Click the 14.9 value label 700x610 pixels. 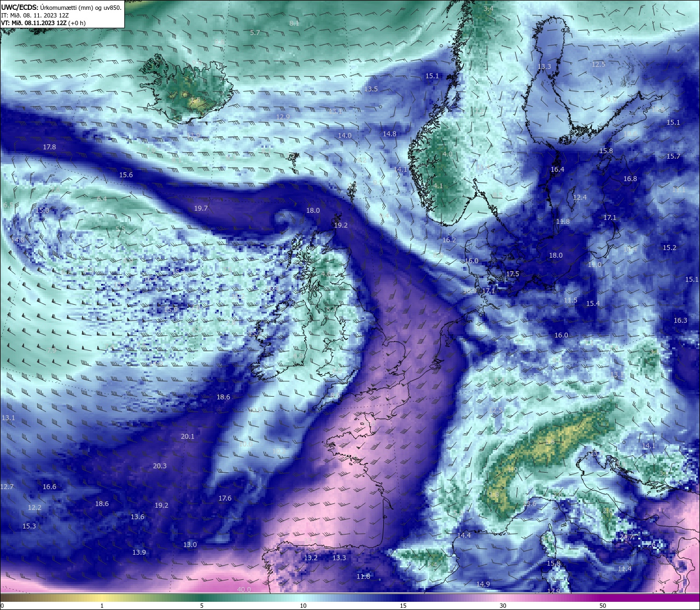[x=483, y=584]
